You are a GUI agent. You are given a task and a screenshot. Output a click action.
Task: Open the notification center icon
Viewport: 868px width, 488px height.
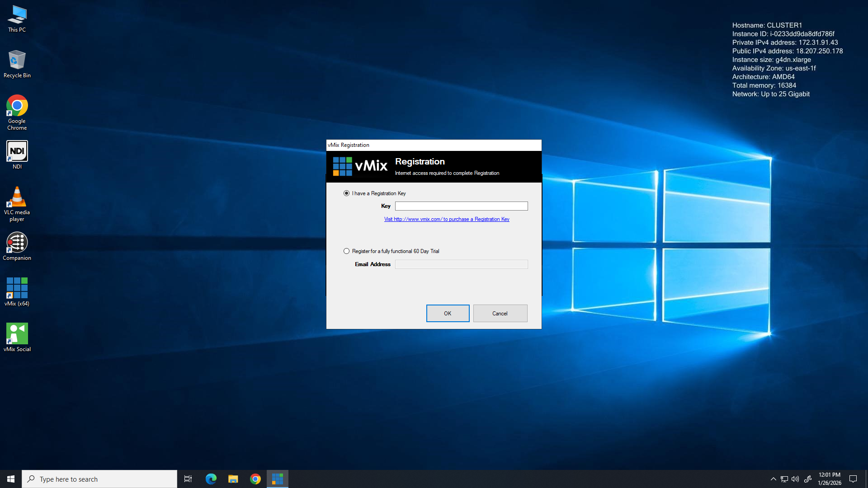pyautogui.click(x=853, y=479)
